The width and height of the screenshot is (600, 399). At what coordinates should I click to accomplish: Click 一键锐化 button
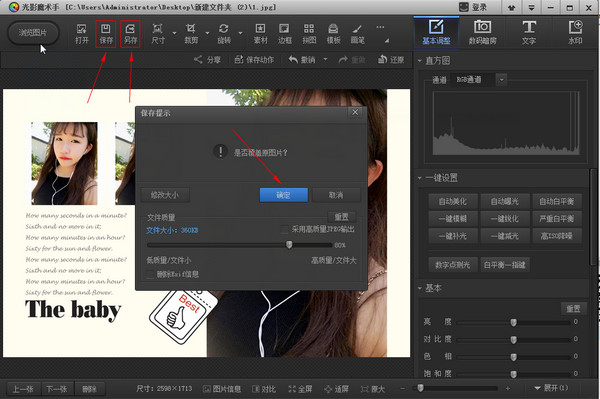505,219
